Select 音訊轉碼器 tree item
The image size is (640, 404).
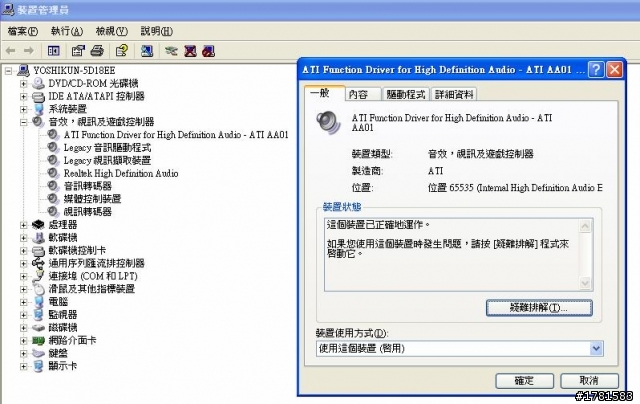[88, 186]
